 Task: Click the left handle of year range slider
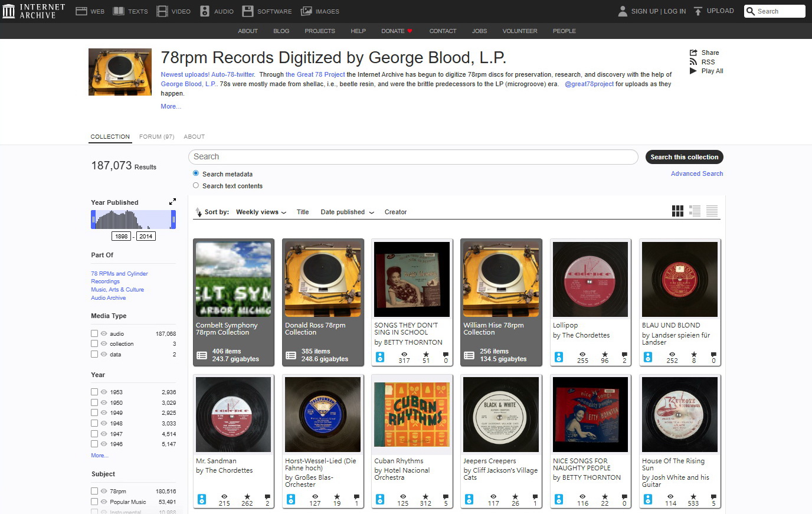93,220
